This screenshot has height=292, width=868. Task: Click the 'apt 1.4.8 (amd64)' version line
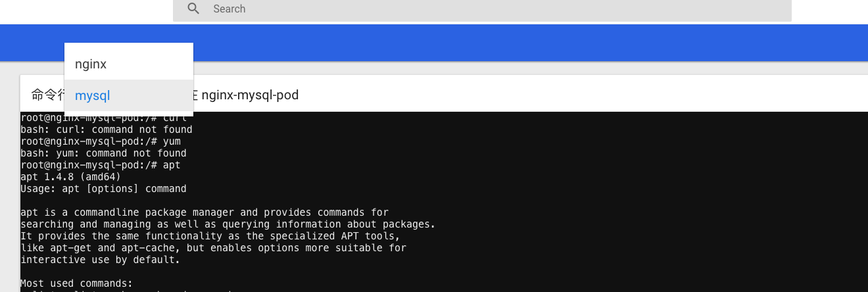(x=70, y=177)
